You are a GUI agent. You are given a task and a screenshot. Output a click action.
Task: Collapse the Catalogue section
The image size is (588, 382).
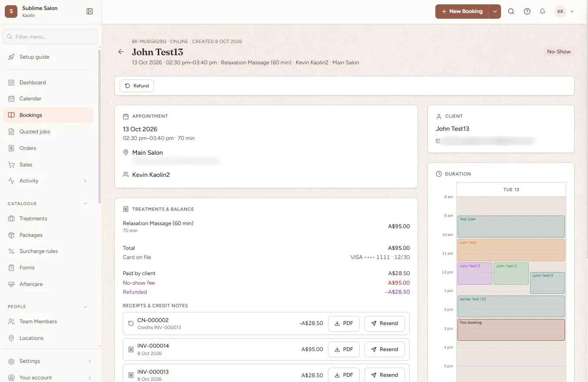[x=85, y=203]
